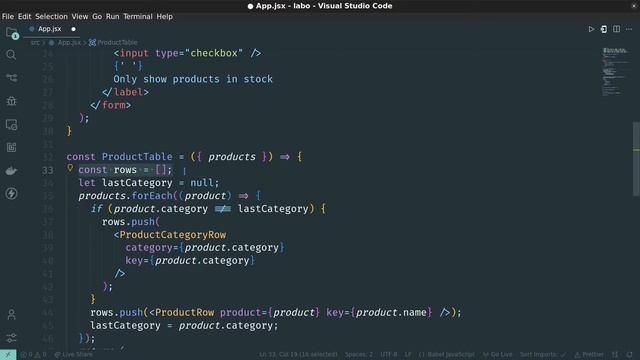Open the Extensions view

[x=11, y=147]
